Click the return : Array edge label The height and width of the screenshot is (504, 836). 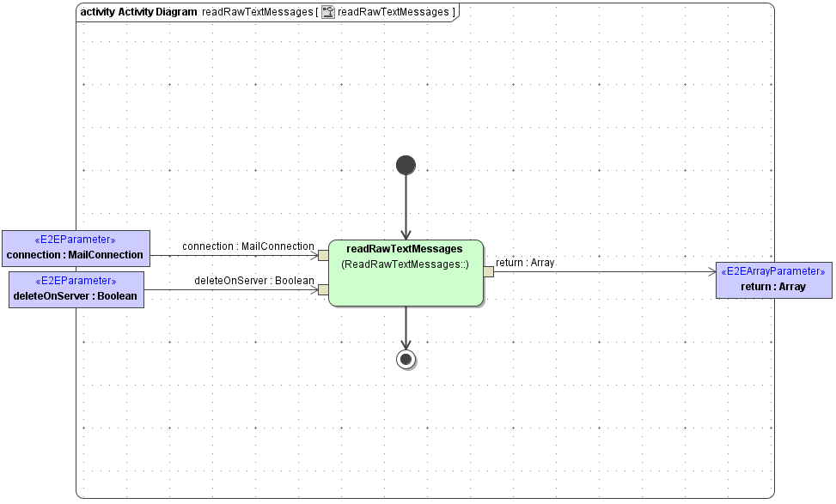pos(525,264)
